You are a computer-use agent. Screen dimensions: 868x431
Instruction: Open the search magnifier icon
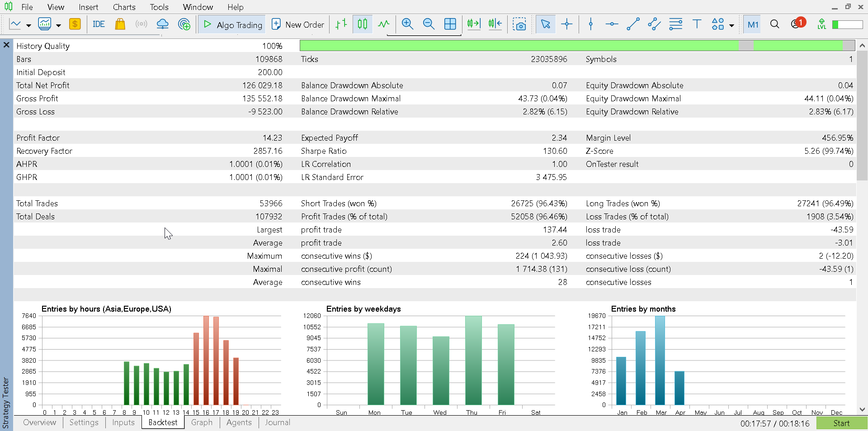pyautogui.click(x=774, y=24)
